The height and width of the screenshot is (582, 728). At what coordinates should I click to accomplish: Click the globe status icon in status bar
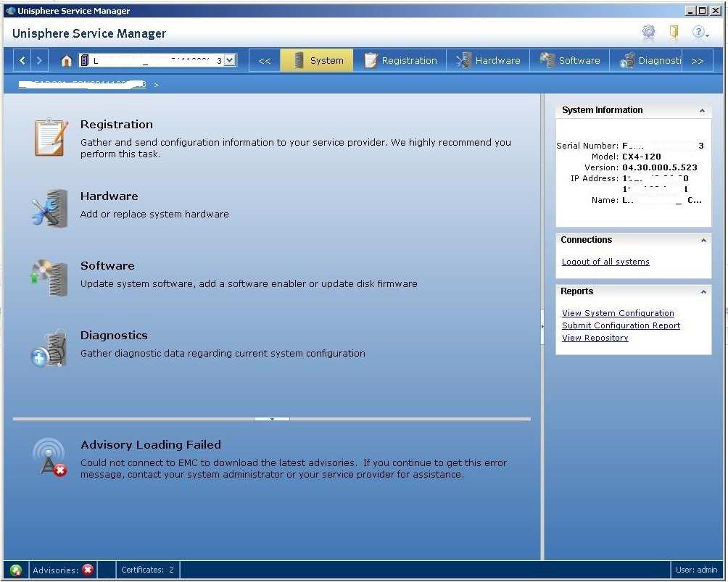[16, 570]
